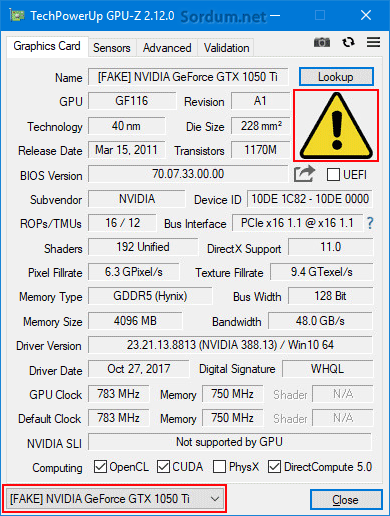Close the GPU-Z window with X
Viewport: 390px width, 516px height.
(366, 15)
